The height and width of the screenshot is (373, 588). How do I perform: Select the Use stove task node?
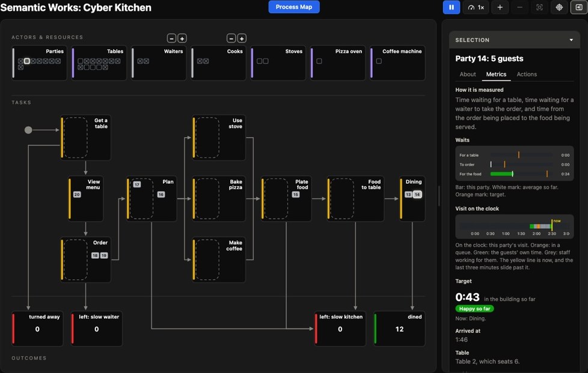coord(219,138)
